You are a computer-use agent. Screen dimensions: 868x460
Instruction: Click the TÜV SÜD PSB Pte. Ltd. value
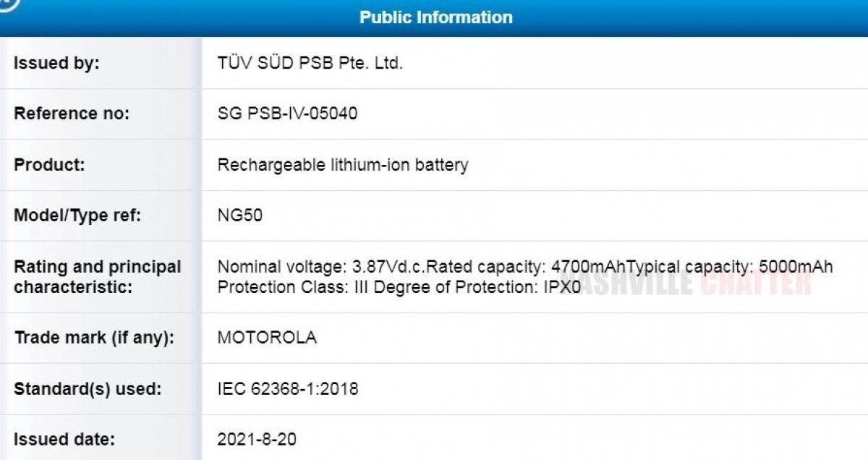[310, 63]
